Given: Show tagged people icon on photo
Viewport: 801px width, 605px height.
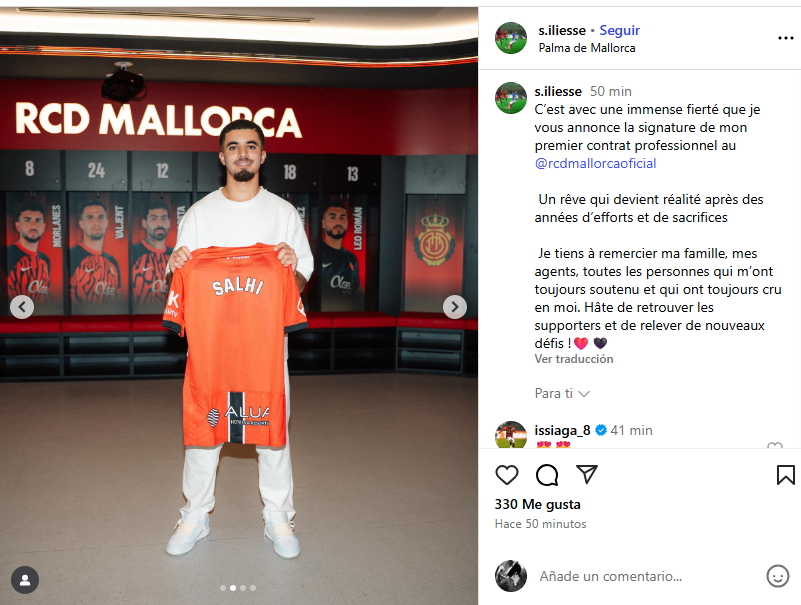Looking at the screenshot, I should 25,580.
